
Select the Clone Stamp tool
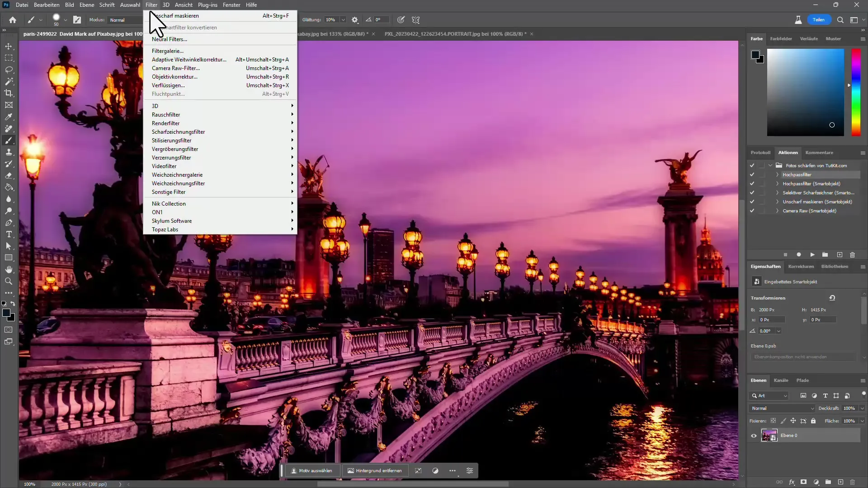(9, 152)
